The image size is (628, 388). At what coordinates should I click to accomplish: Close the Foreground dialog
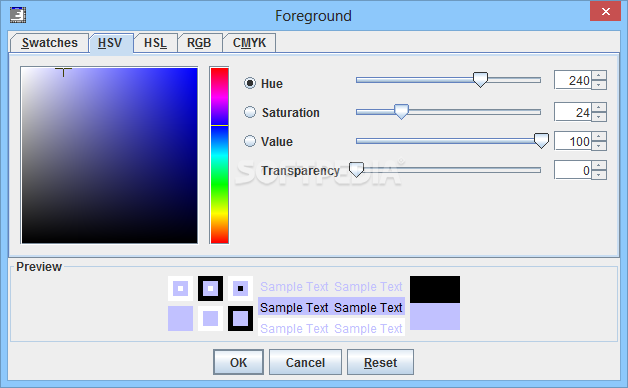606,12
